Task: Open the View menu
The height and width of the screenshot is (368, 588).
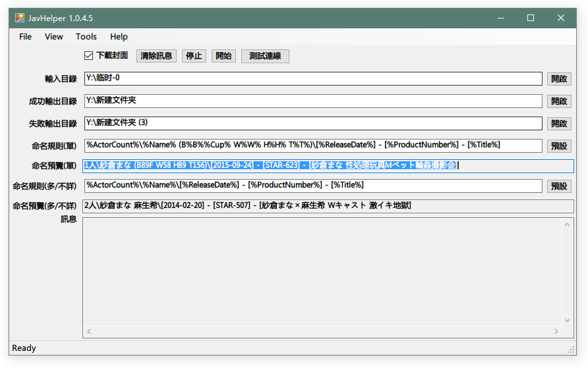Action: pyautogui.click(x=53, y=37)
